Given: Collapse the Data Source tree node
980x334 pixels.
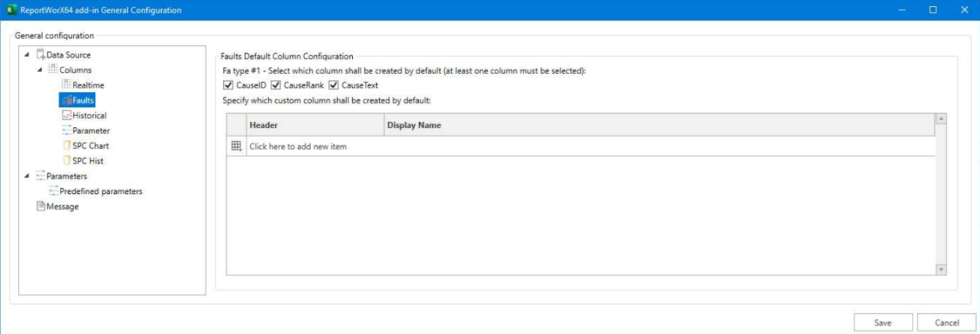Looking at the screenshot, I should coord(28,55).
